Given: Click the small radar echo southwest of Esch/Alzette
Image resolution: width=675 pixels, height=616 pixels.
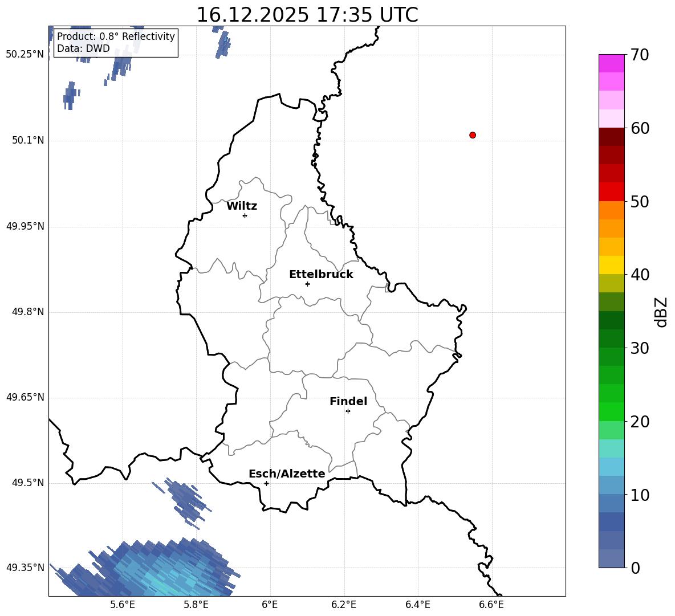Looking at the screenshot, I should [183, 503].
